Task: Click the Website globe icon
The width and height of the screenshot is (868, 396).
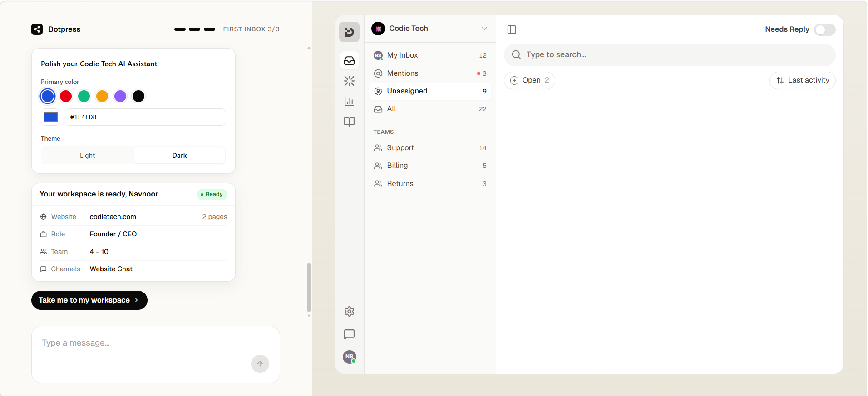Action: coord(44,217)
